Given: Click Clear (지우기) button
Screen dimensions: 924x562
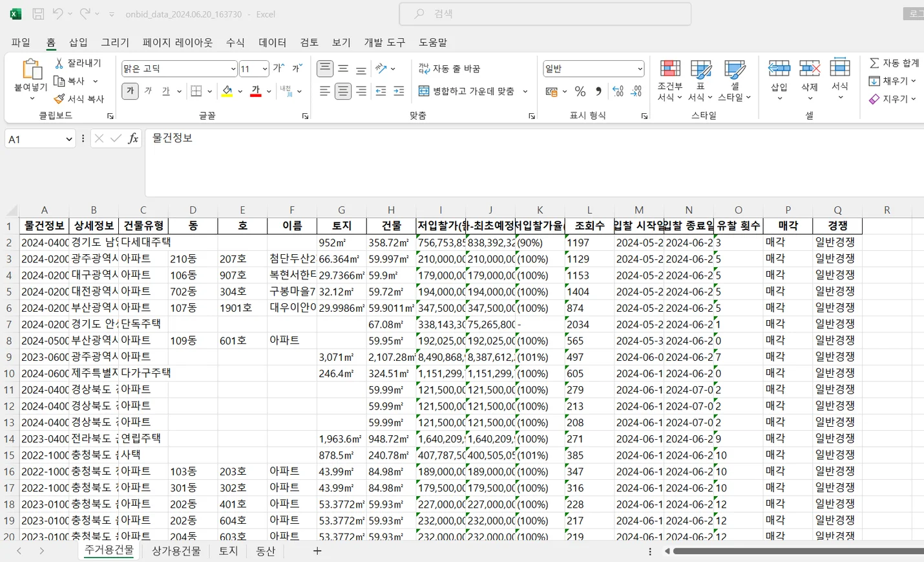Looking at the screenshot, I should pyautogui.click(x=893, y=99).
